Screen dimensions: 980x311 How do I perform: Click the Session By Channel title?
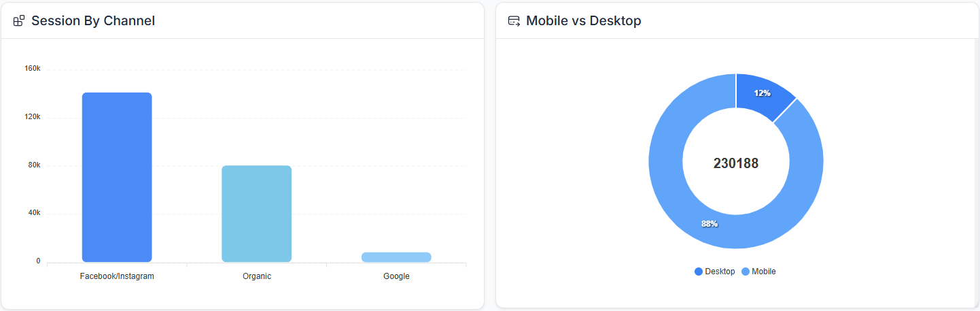click(93, 21)
